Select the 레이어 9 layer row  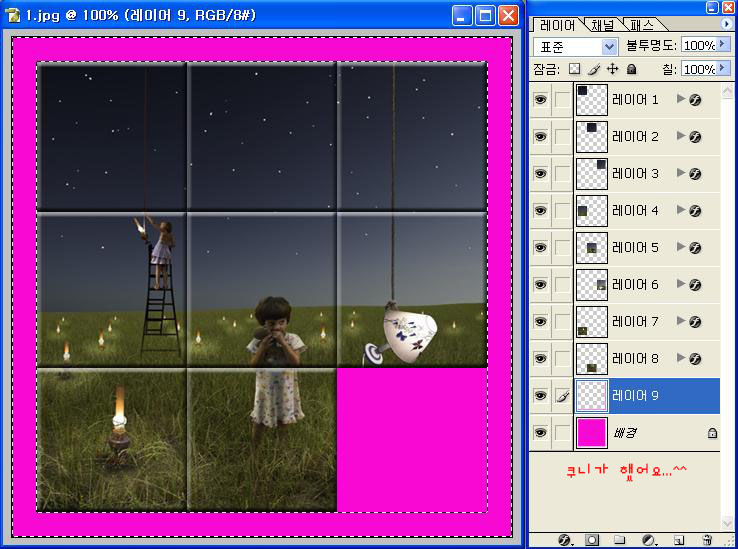pos(625,396)
